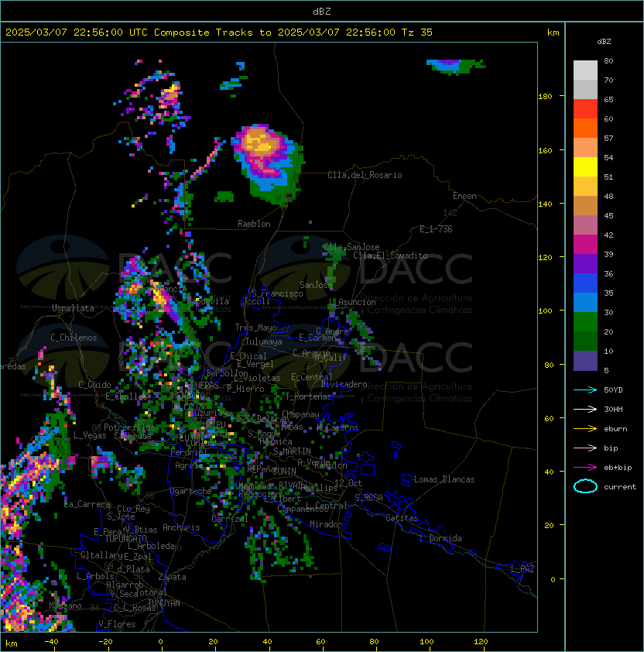Image resolution: width=644 pixels, height=652 pixels.
Task: Click the dBZ title at top center
Action: coord(322,12)
